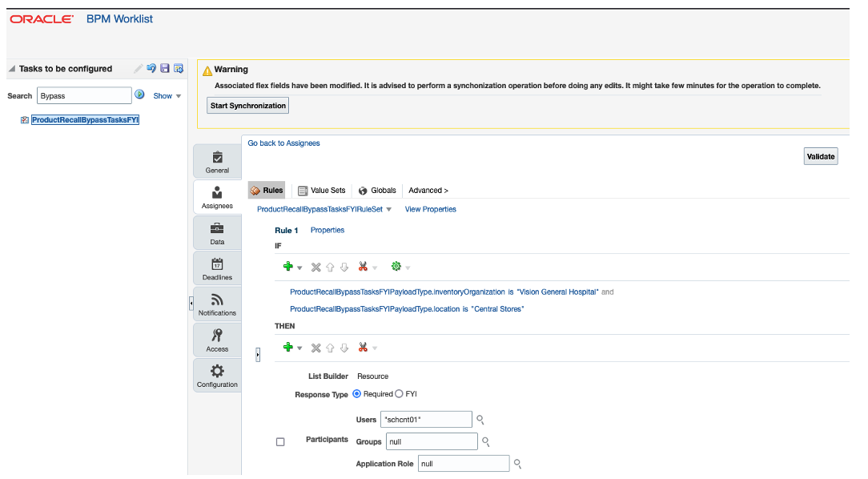Click green plus add icon in IF section
The height and width of the screenshot is (479, 868).
point(287,267)
